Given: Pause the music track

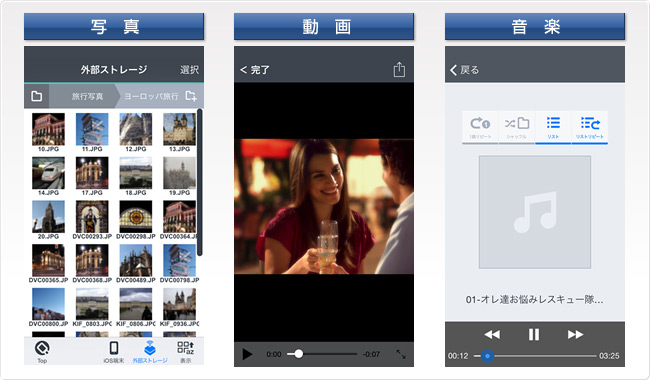Looking at the screenshot, I should (534, 334).
